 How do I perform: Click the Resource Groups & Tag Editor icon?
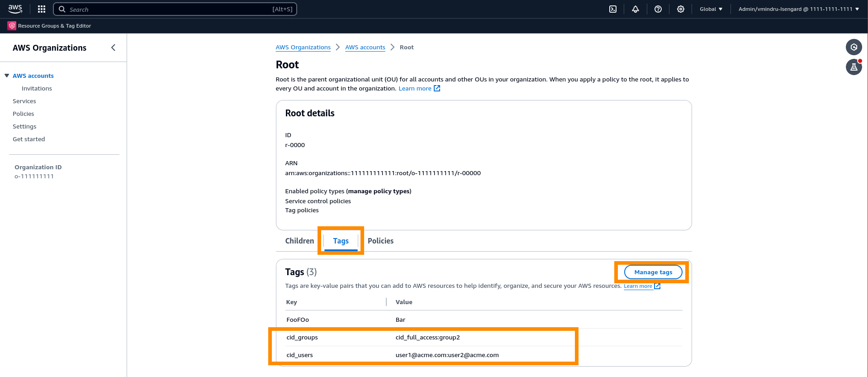pyautogui.click(x=12, y=26)
